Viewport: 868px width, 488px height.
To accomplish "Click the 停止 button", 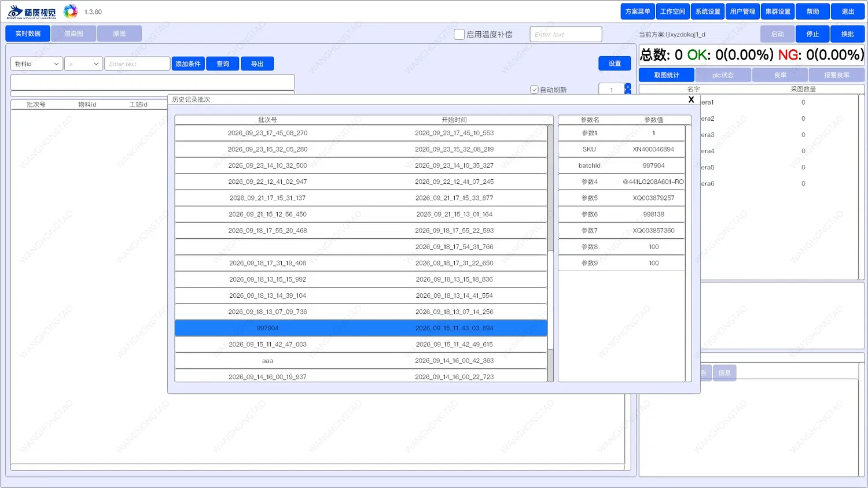I will point(812,34).
